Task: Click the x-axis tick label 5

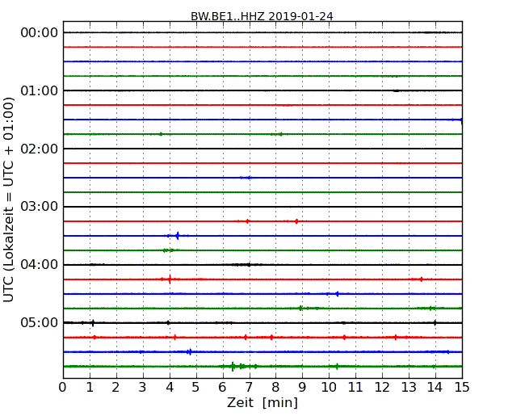Action: tap(196, 388)
